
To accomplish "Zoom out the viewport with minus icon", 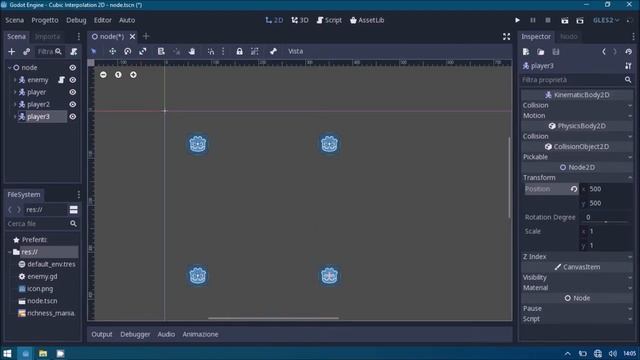I will click(103, 75).
